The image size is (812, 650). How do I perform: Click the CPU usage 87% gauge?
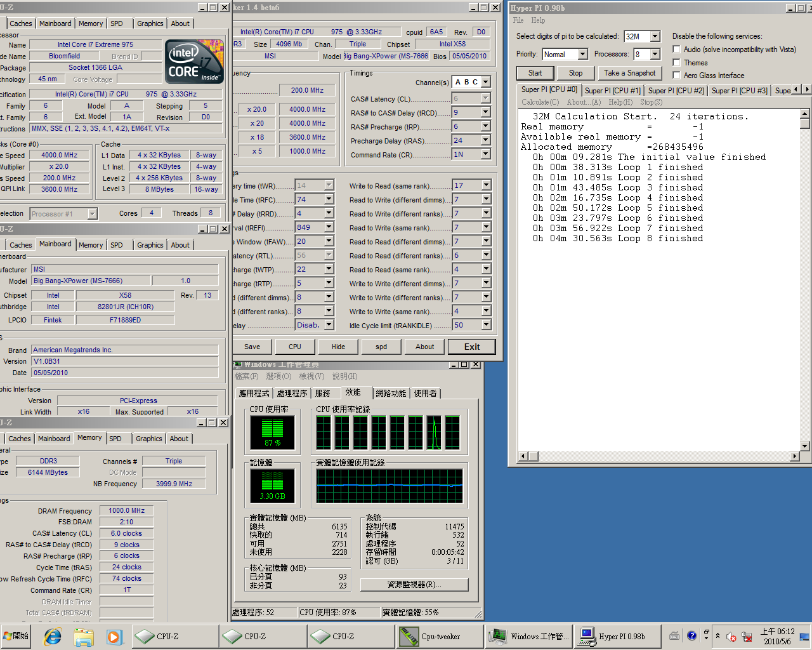(272, 432)
